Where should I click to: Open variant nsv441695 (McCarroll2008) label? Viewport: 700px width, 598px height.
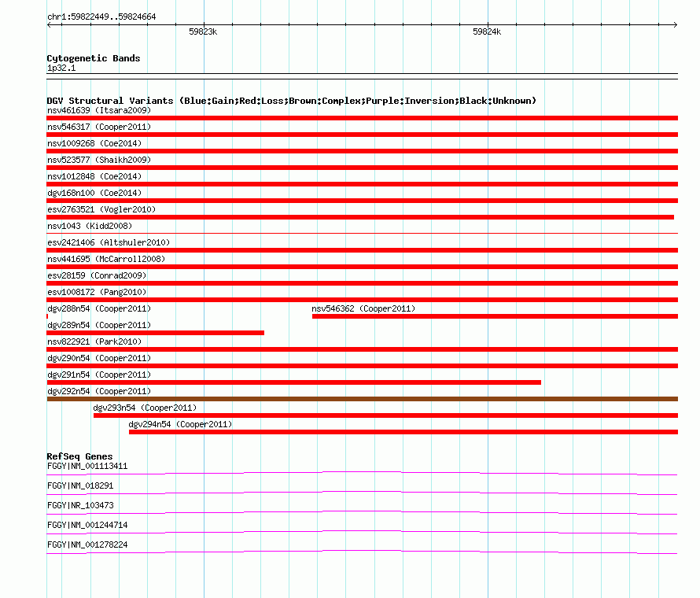(x=106, y=259)
